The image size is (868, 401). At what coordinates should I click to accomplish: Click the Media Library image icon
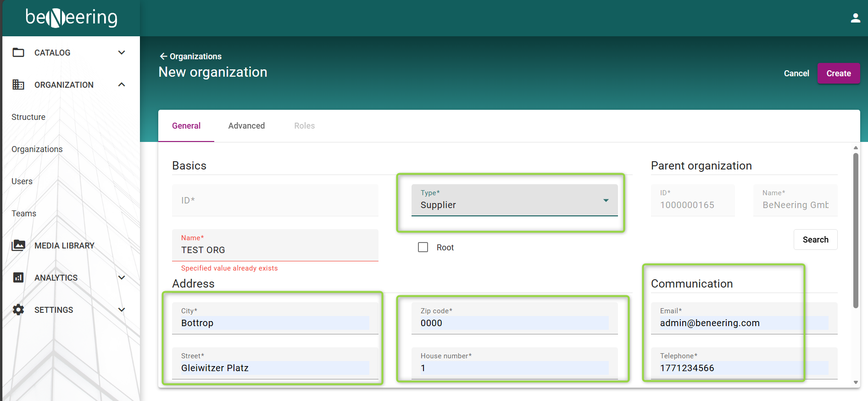pos(18,245)
